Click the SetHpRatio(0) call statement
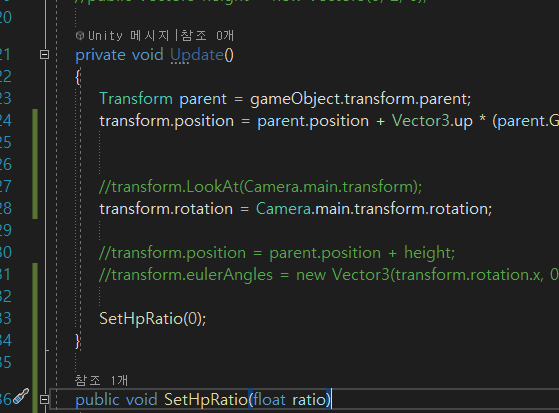Viewport: 559px width, 413px height. 153,318
